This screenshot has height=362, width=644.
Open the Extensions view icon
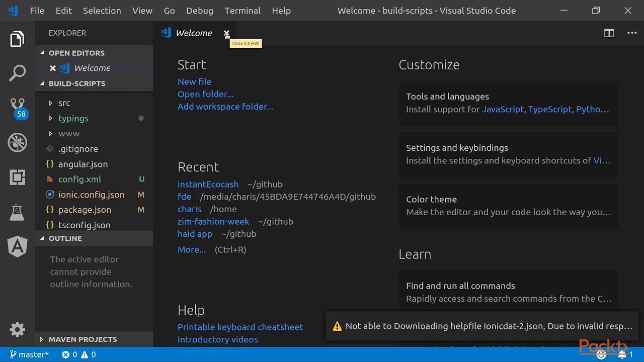17,177
